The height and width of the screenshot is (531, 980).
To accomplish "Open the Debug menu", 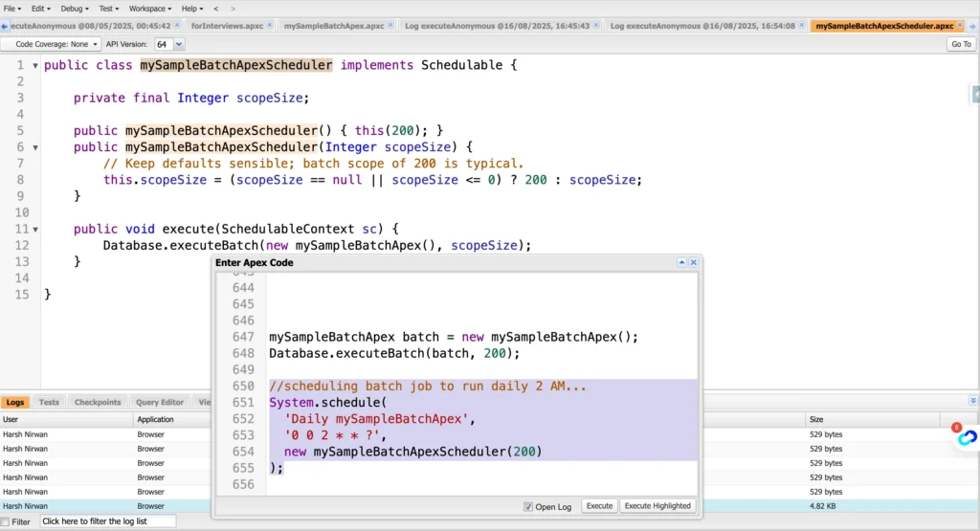I will 75,9.
